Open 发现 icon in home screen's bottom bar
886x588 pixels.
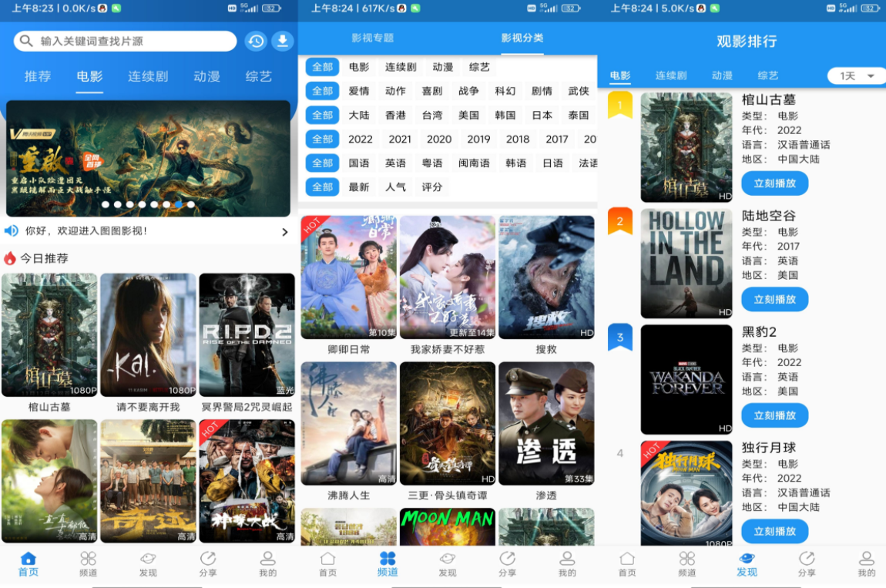click(x=148, y=563)
